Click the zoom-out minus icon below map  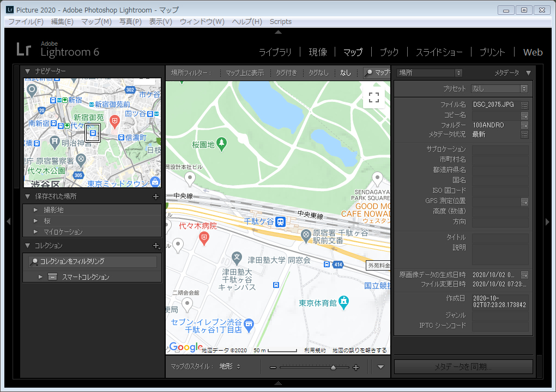[x=273, y=367]
